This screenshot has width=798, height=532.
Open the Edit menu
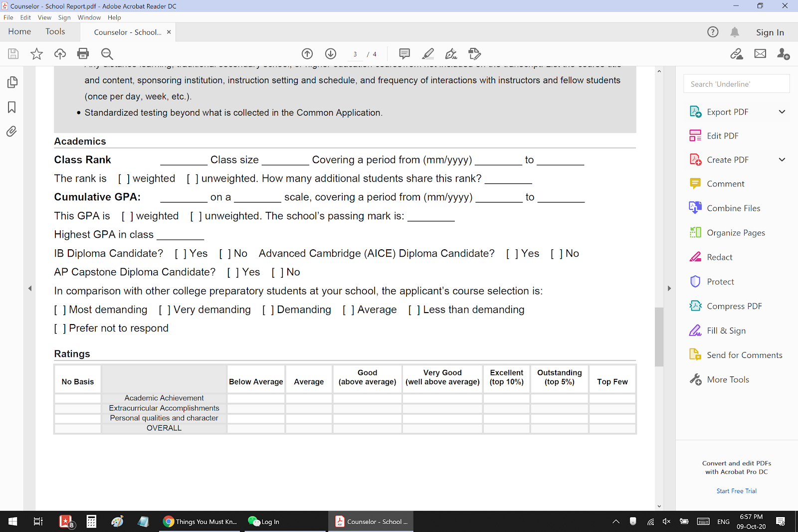click(x=25, y=17)
